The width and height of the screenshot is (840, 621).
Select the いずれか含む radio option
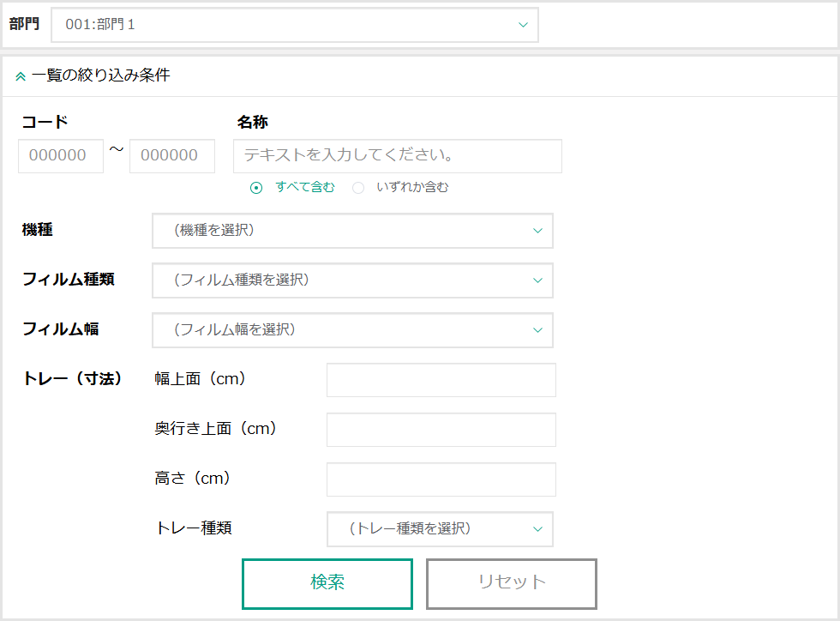pyautogui.click(x=358, y=188)
